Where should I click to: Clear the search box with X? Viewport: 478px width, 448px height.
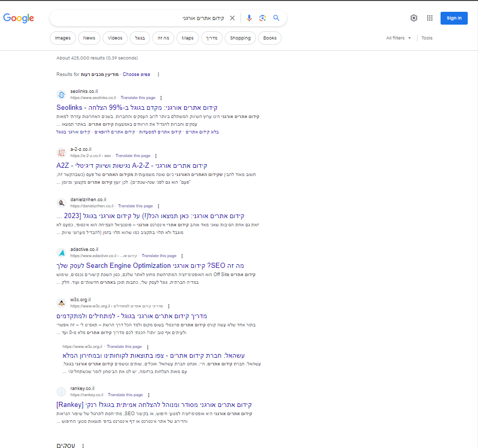(232, 18)
